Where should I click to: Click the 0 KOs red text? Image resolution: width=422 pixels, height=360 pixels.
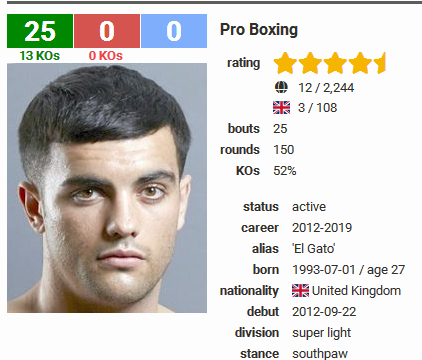pyautogui.click(x=106, y=56)
